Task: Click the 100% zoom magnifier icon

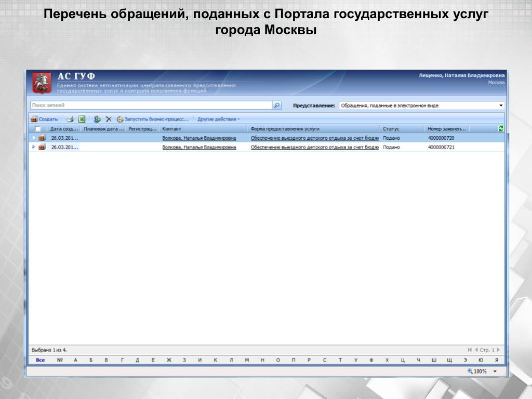Action: pos(470,371)
